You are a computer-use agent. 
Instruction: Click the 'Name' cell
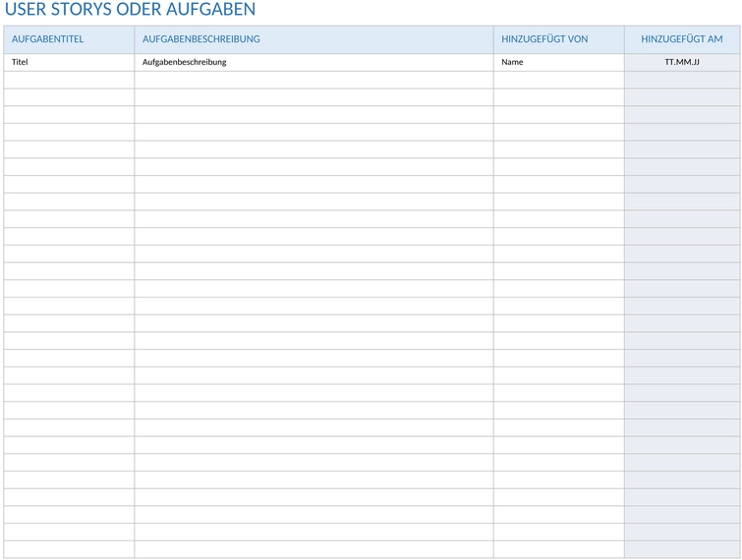point(559,63)
